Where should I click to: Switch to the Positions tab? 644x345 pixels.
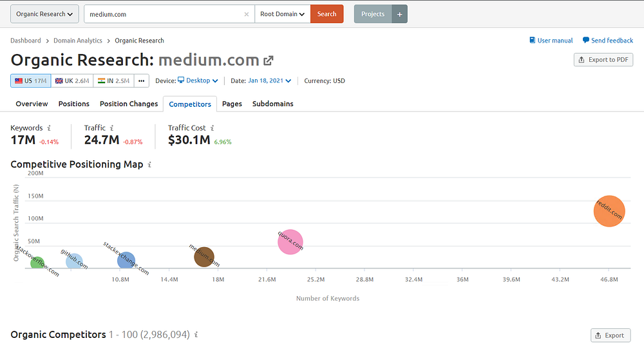point(74,104)
